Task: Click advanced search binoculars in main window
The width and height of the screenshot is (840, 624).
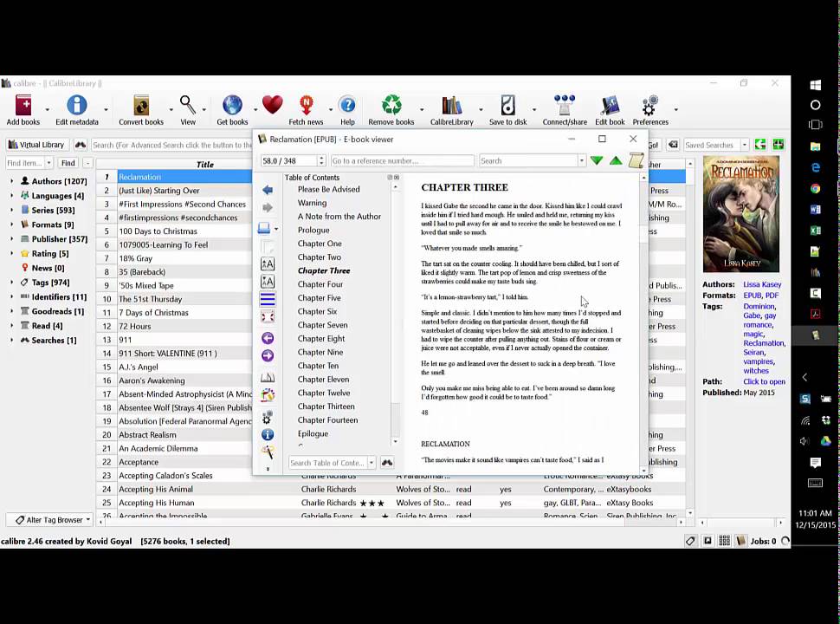Action: tap(81, 145)
